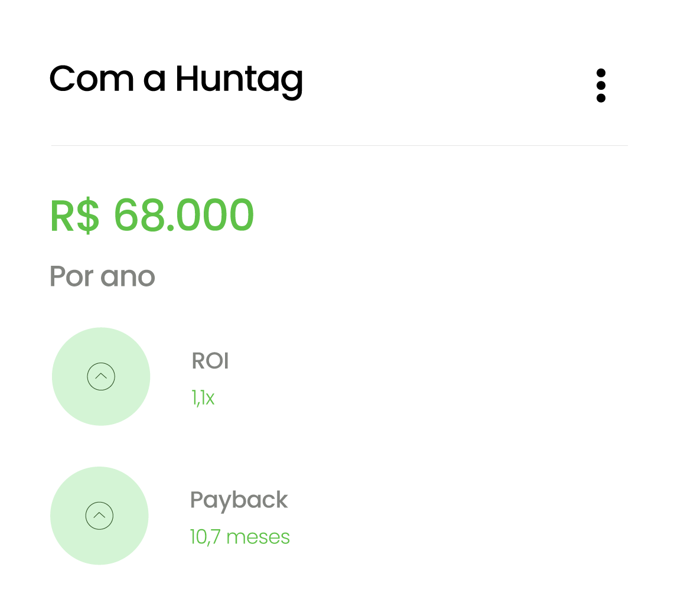Collapse the ROI metric row
The image size is (678, 616).
[101, 376]
